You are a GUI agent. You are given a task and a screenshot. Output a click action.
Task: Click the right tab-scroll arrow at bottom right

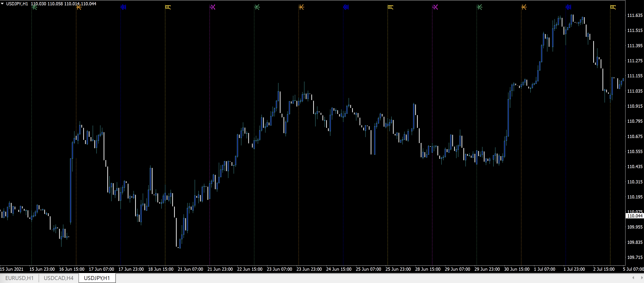641,278
